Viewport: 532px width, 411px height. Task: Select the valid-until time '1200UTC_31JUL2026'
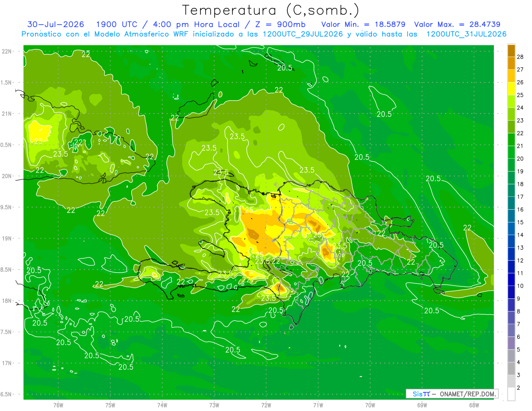pos(466,34)
